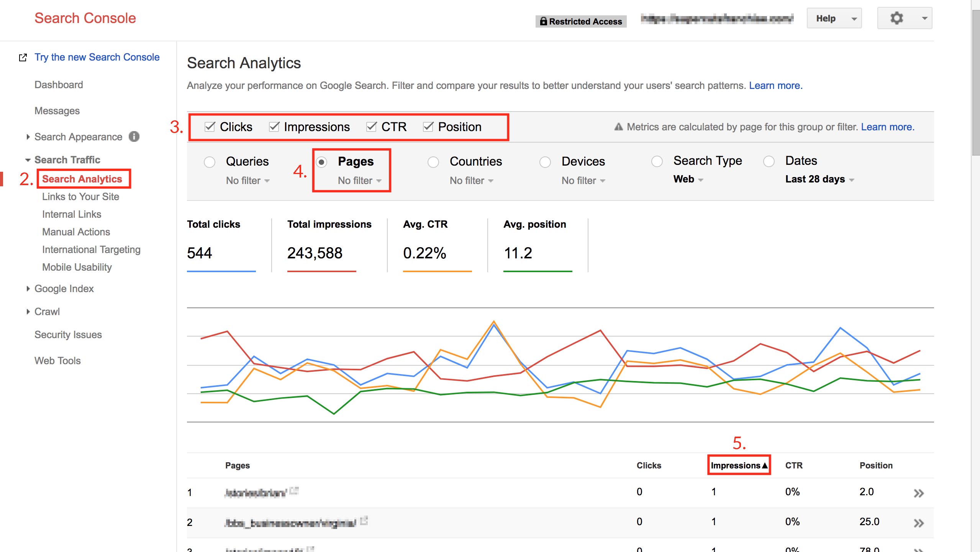
Task: Click the blurred page URL in row 2
Action: [290, 523]
